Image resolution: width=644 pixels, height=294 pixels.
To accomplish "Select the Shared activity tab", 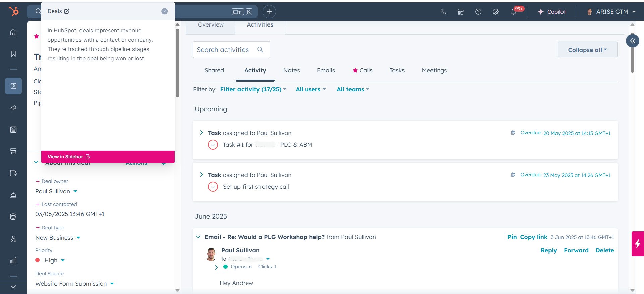I will [214, 70].
